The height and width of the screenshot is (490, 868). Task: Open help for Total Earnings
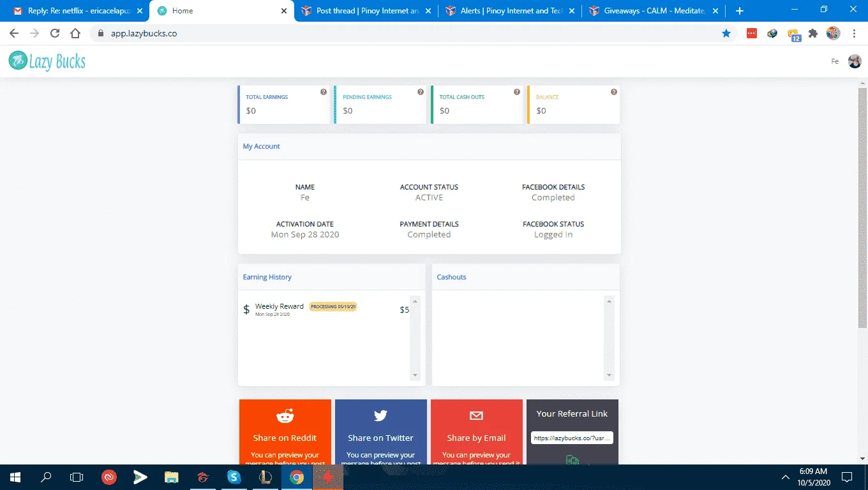[324, 92]
